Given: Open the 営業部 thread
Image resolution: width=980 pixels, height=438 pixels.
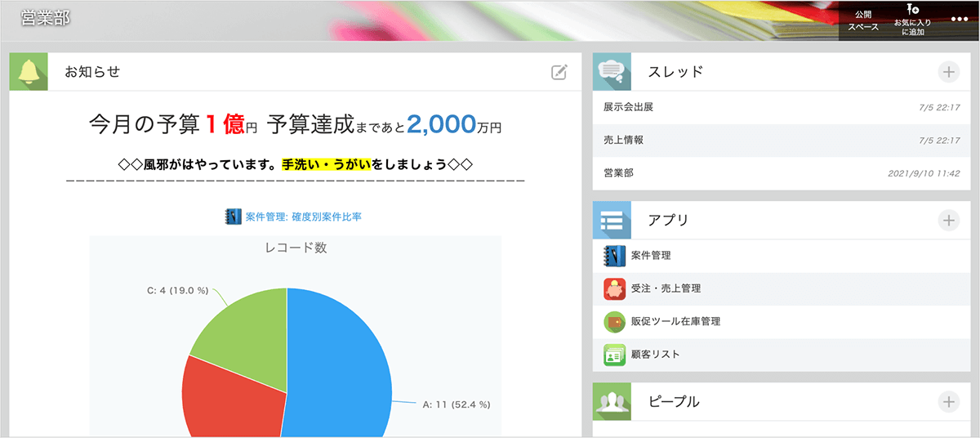Looking at the screenshot, I should coord(618,173).
